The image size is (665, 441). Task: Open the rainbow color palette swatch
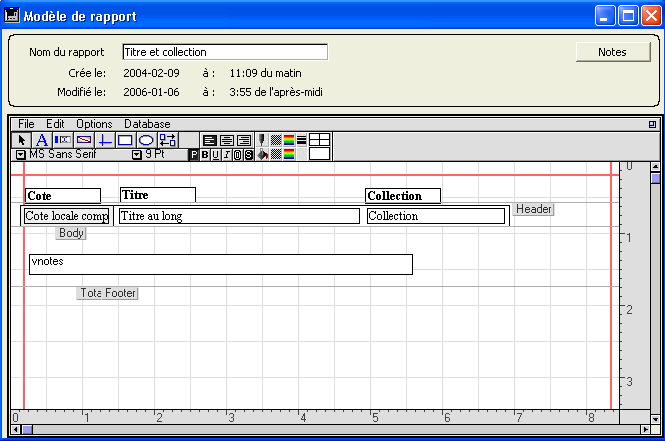click(x=289, y=140)
